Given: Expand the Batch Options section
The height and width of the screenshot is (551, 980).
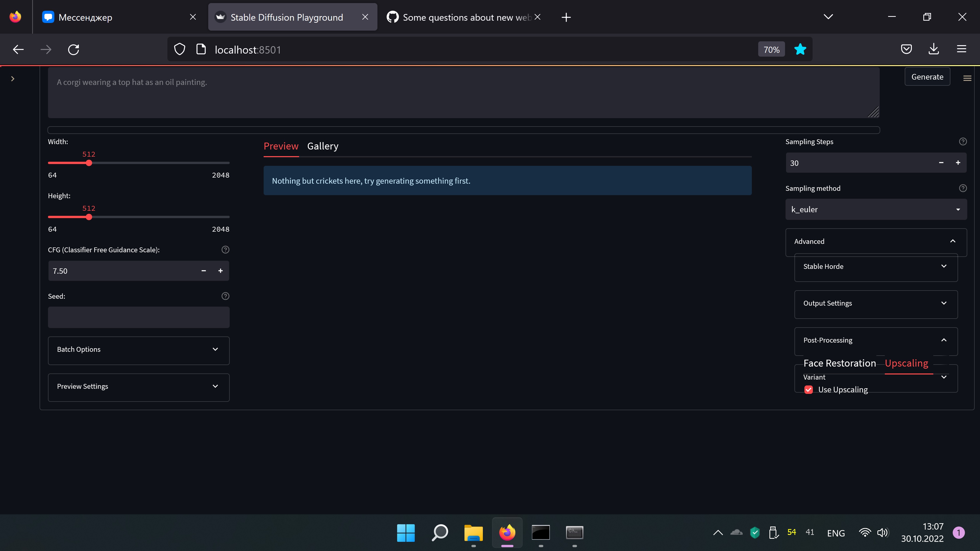Looking at the screenshot, I should (x=139, y=349).
